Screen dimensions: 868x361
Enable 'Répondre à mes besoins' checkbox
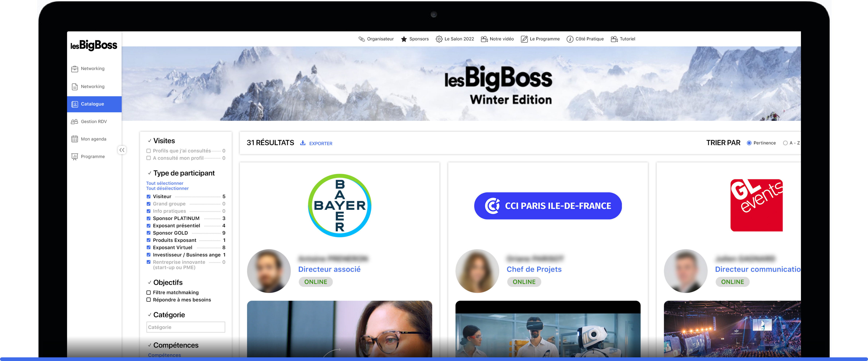pos(149,300)
